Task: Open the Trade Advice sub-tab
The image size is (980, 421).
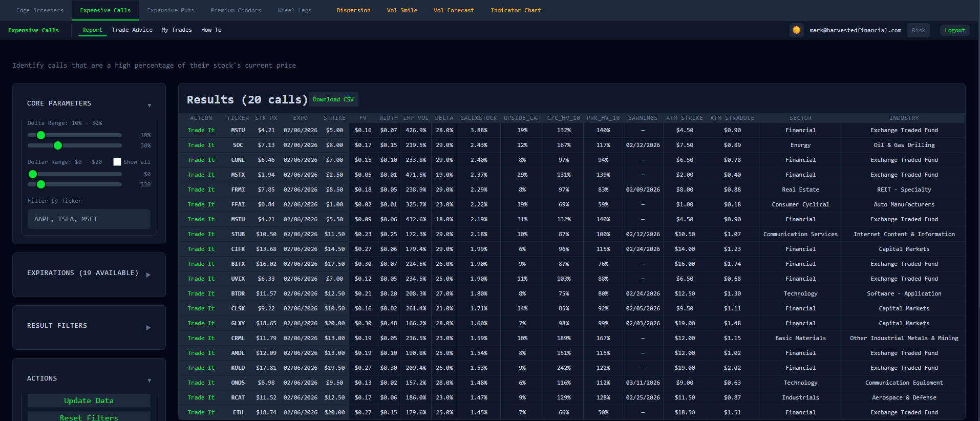Action: pyautogui.click(x=132, y=30)
